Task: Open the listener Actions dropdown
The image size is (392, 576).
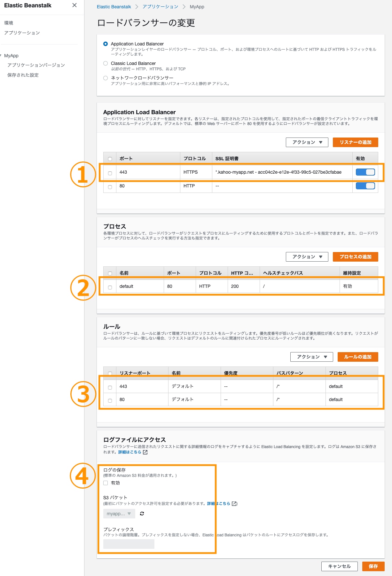Action: (x=307, y=142)
